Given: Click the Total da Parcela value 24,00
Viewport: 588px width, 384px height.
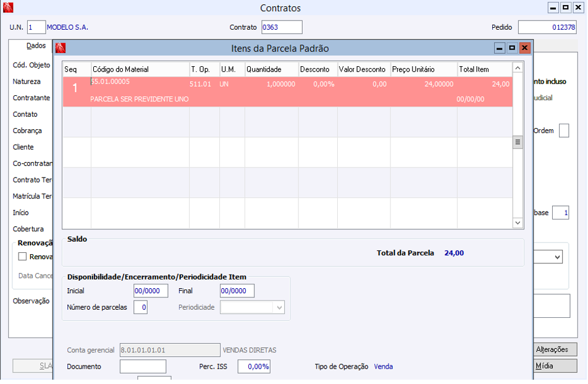Looking at the screenshot, I should pyautogui.click(x=454, y=254).
